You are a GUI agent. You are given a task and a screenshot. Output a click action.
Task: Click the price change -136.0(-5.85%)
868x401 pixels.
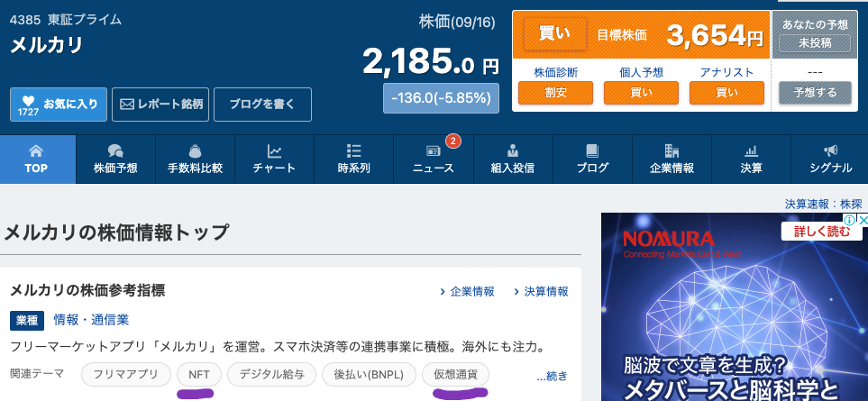coord(441,98)
